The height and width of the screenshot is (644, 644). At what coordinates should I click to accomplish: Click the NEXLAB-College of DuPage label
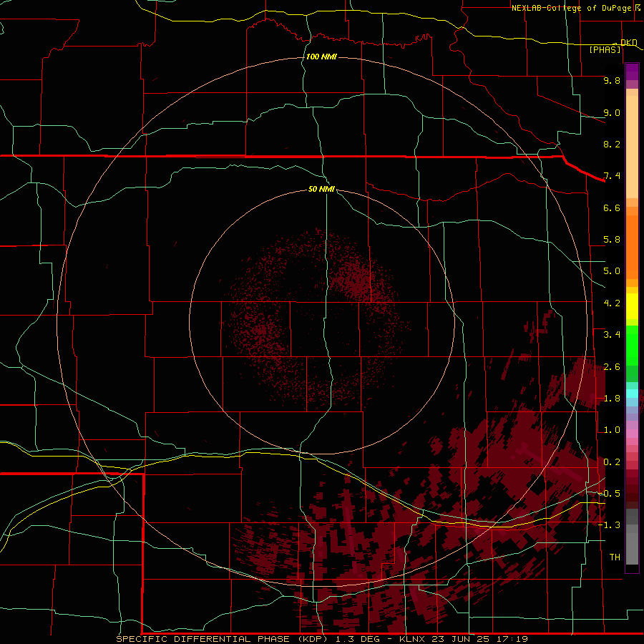[571, 8]
